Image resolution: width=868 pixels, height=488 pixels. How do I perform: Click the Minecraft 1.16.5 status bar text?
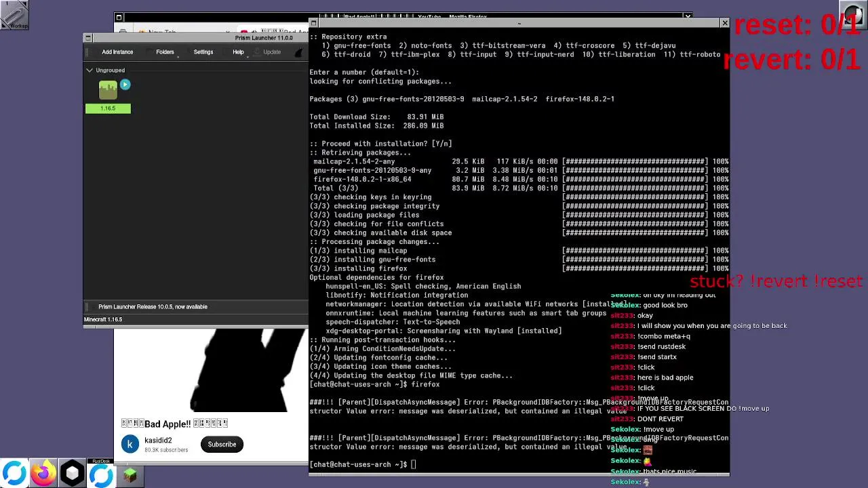(103, 319)
